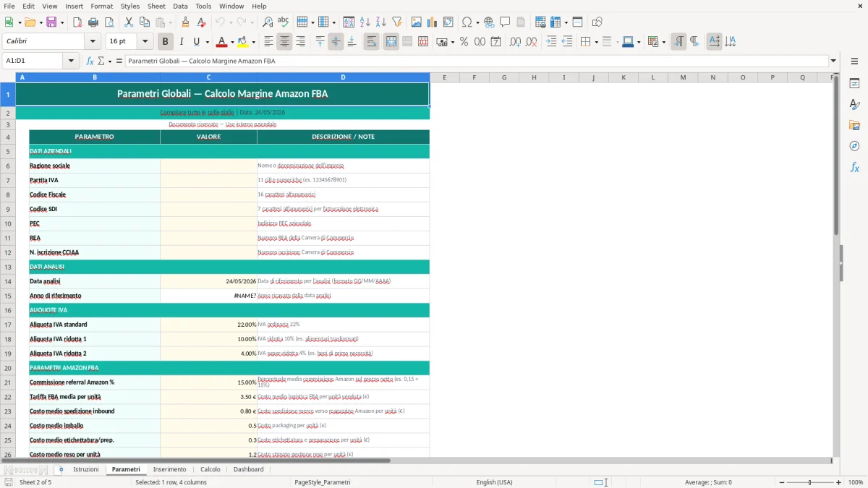
Task: Toggle Center Vertically alignment
Action: [x=336, y=42]
